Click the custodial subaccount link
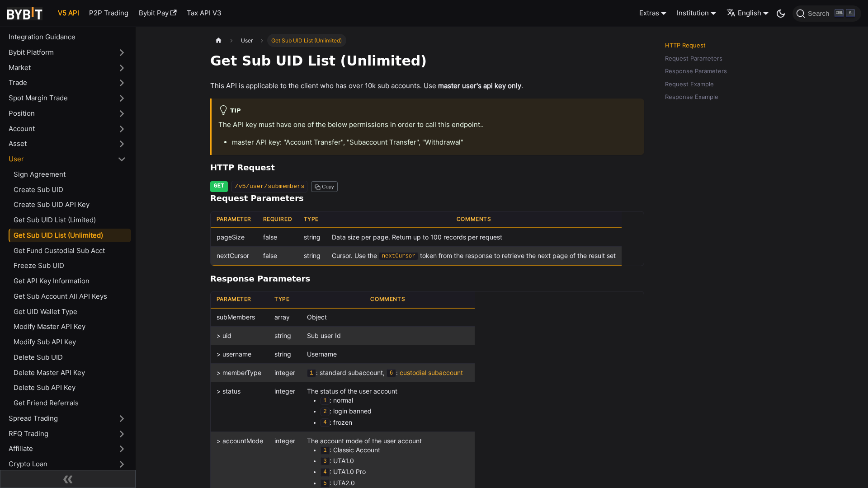 tap(431, 373)
